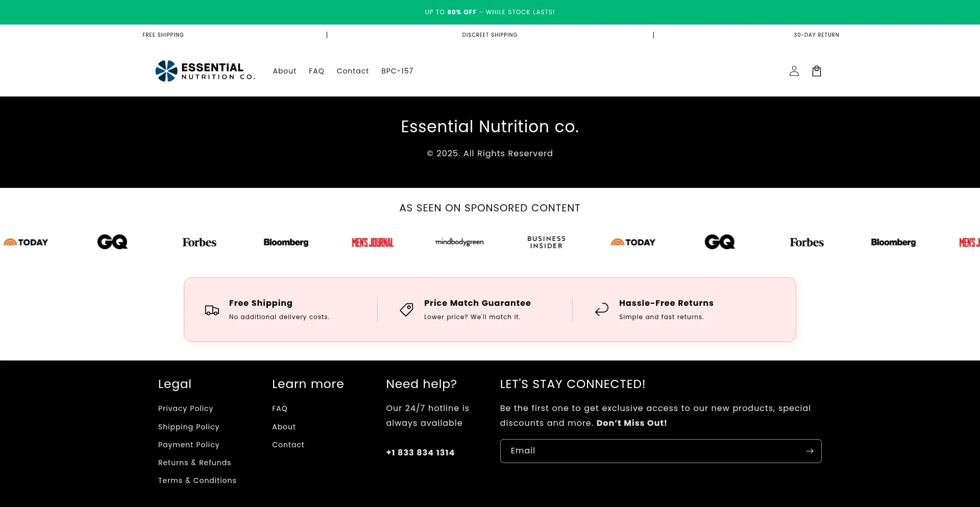This screenshot has height=507, width=980.
Task: Submit the newsletter email with arrow button
Action: 810,451
